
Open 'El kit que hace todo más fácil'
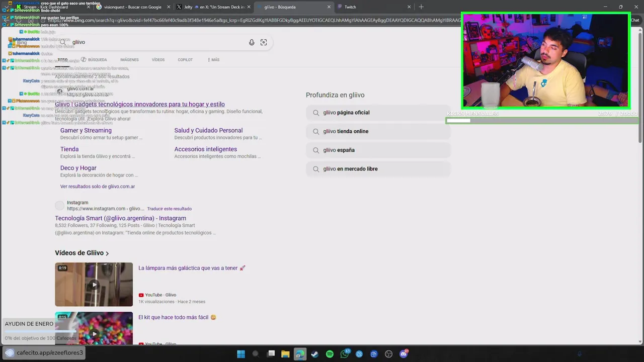(x=177, y=317)
